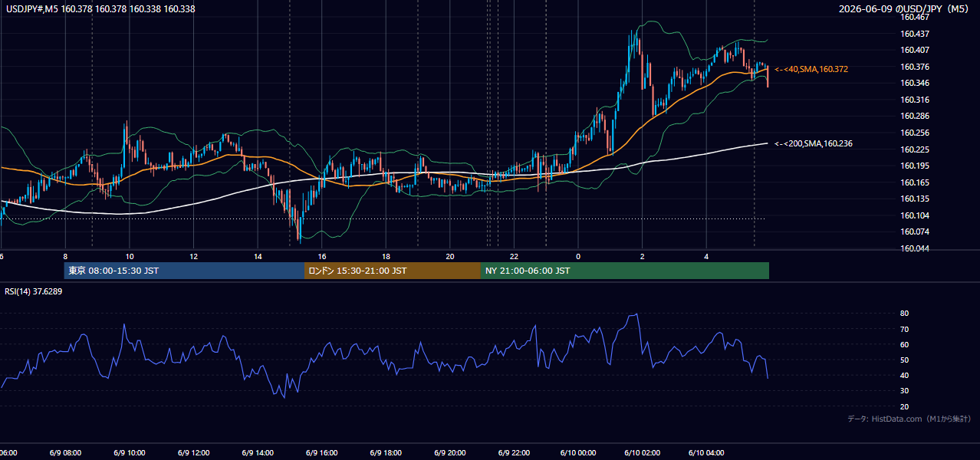Viewport: 980px width, 460px height.
Task: Click hour label 16 on price chart time axis
Action: (322, 257)
